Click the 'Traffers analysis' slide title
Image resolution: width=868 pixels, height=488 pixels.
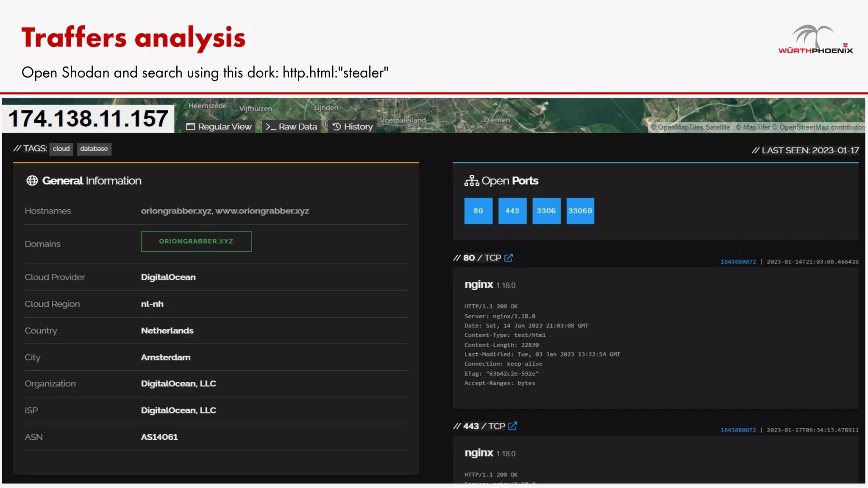click(x=134, y=38)
